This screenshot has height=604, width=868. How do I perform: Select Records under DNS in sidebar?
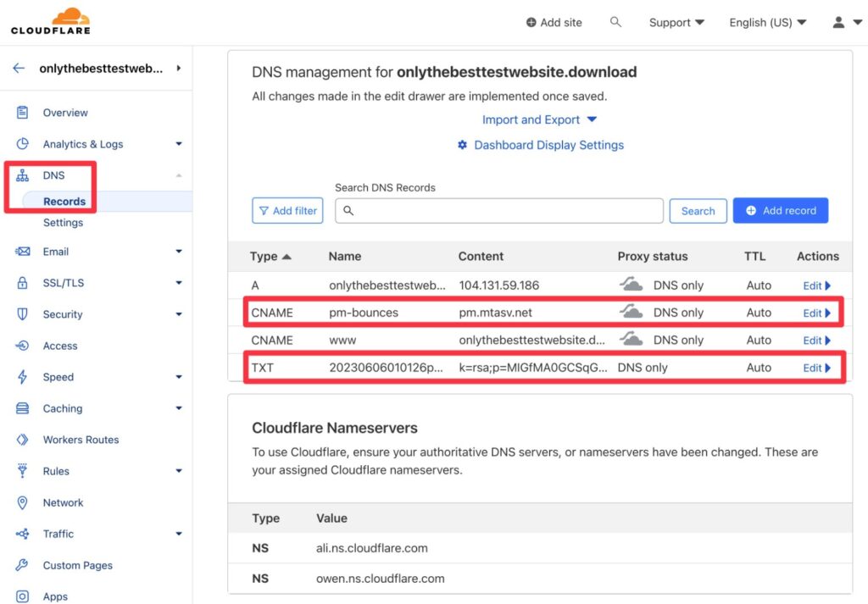(64, 202)
